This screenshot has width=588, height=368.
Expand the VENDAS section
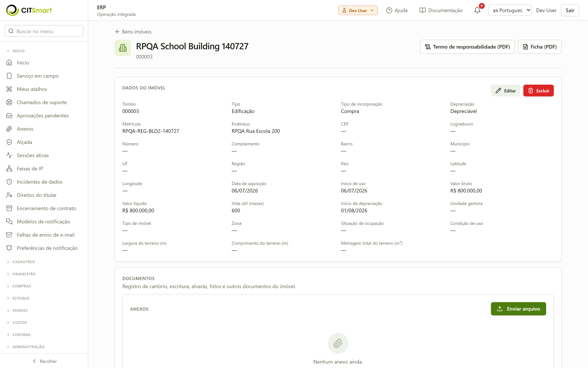[17, 310]
